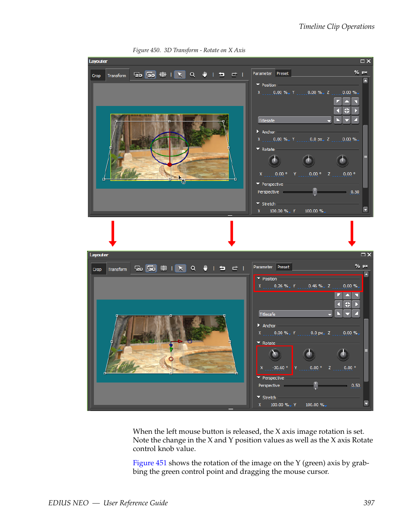Click Perspective 0.50 value in upper Layouter
411x532 pixels.
click(355, 192)
